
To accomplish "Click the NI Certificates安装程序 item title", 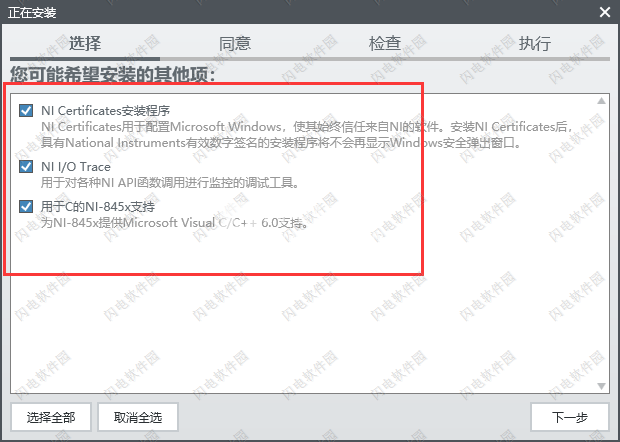I will coord(106,111).
